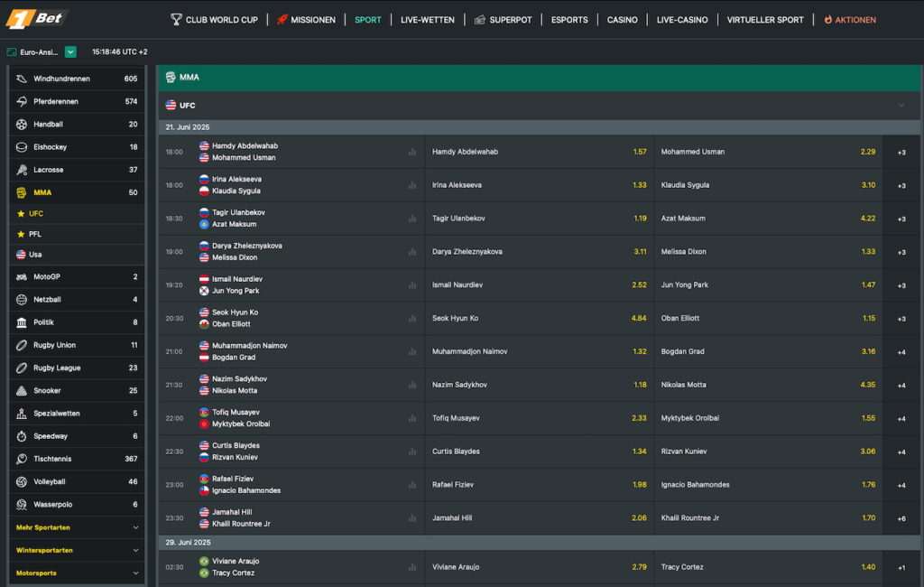Open the Euro odds format dropdown

[x=70, y=51]
